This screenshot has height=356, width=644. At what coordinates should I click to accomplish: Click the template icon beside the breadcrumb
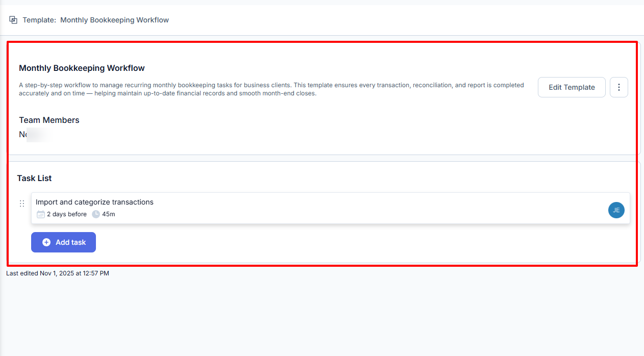tap(13, 20)
